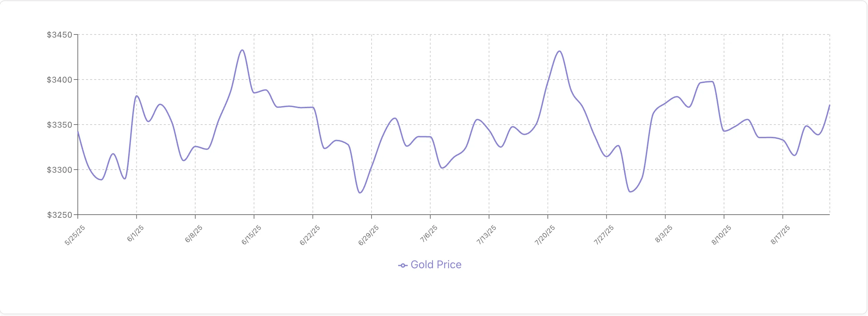Click the $3450 y-axis label
The height and width of the screenshot is (316, 868).
(59, 35)
